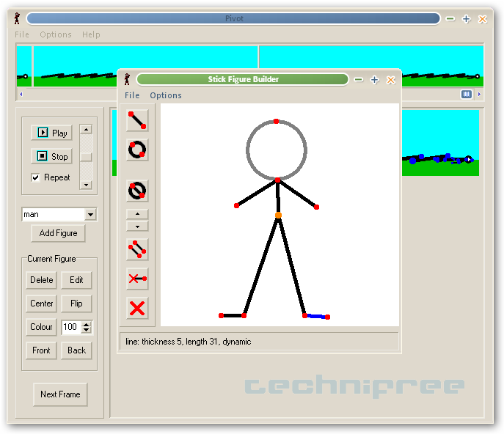This screenshot has width=504, height=434.
Task: Toggle the Repeat checkbox
Action: tap(36, 177)
